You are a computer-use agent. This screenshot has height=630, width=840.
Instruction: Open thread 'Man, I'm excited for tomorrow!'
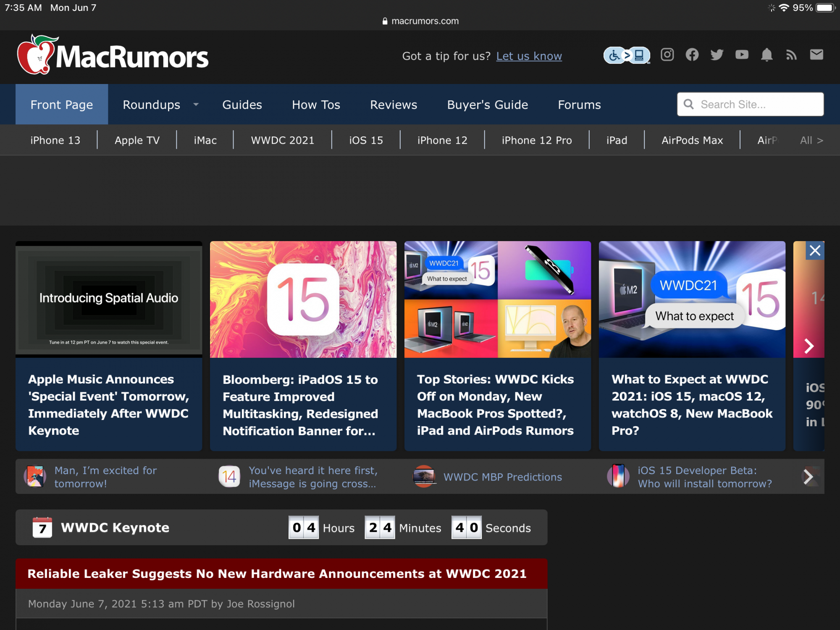pos(105,477)
